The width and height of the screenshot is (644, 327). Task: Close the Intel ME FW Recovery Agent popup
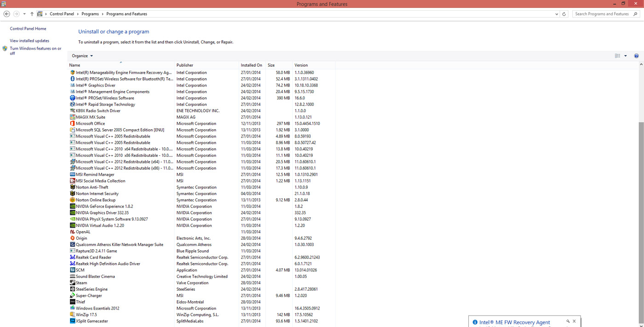click(x=574, y=321)
